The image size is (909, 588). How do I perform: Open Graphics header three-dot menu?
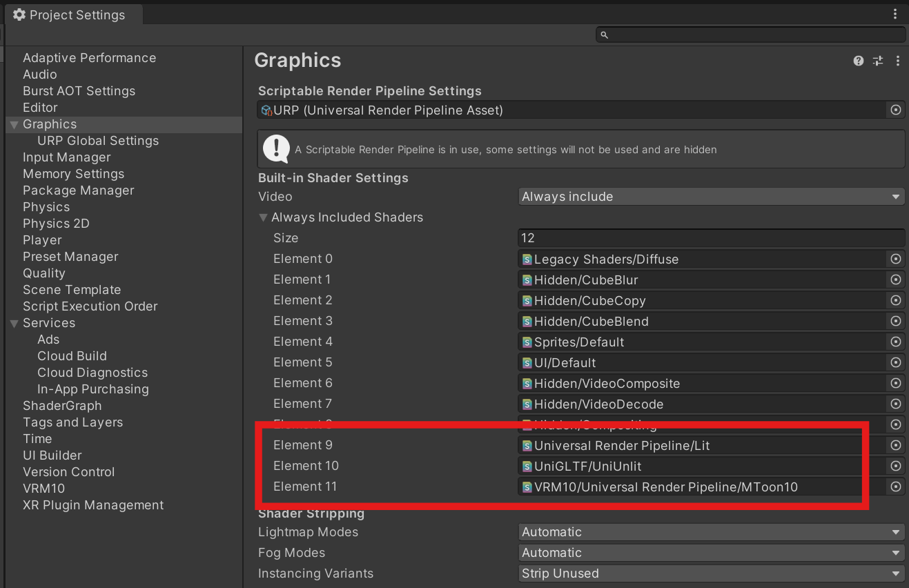click(x=898, y=61)
